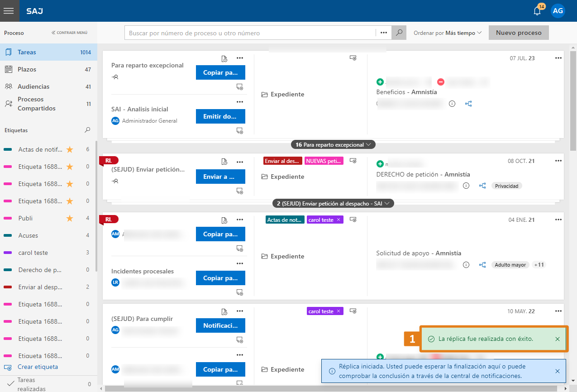Open Ordenar por Más tiempo dropdown
Viewport: 577px width, 392px height.
[x=448, y=33]
